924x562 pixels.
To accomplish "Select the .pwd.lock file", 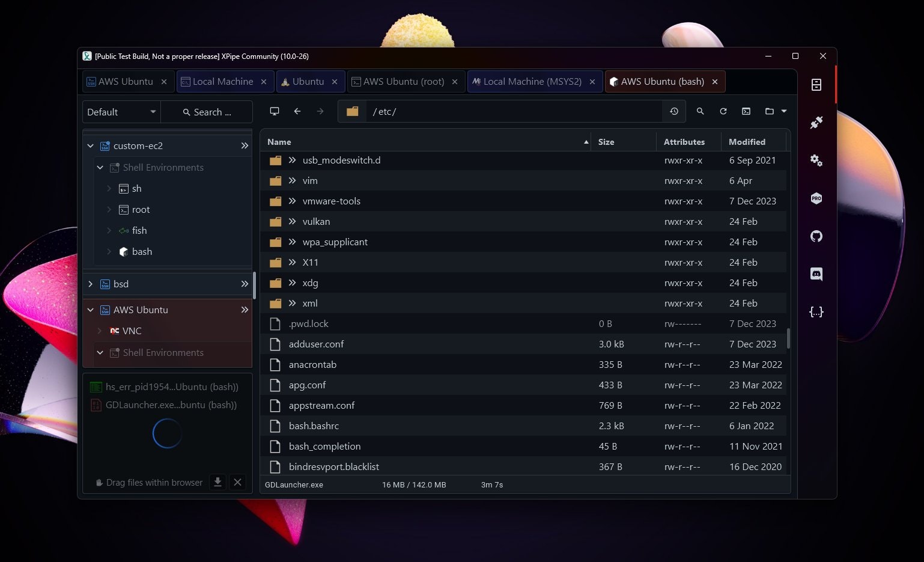I will coord(523,323).
